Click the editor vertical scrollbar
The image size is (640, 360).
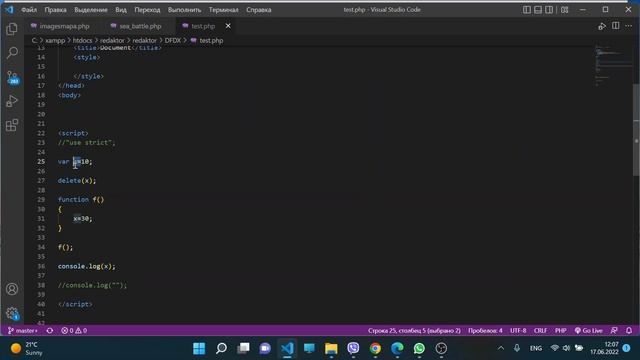click(636, 130)
